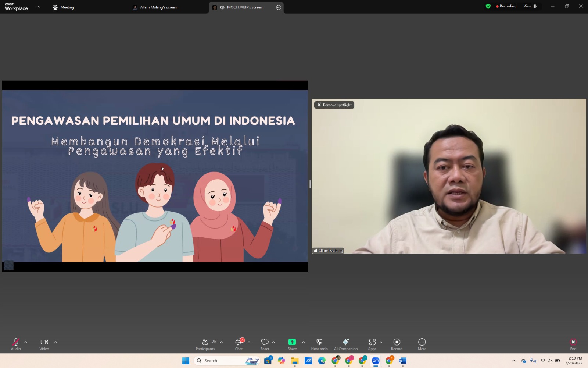Expand the audio settings chevron

(x=26, y=342)
